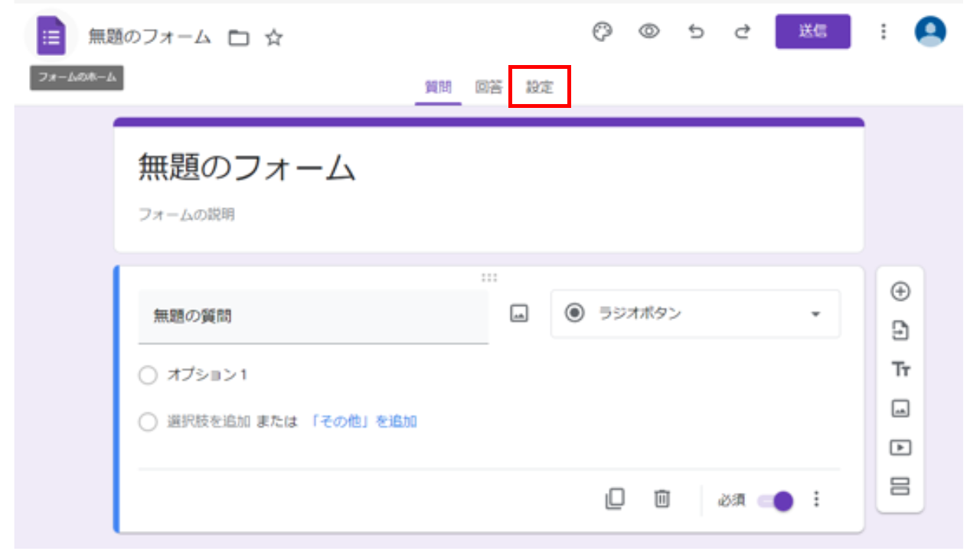Viewport: 980px width, 551px height.
Task: Open the ラジオボタン question type dropdown
Action: click(x=695, y=314)
